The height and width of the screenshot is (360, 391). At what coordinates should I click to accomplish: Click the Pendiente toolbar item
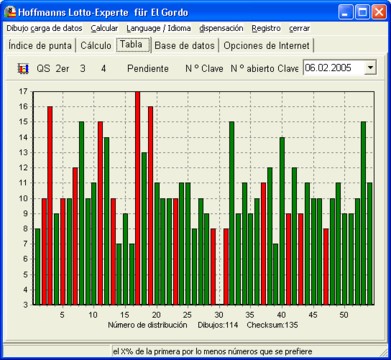[148, 69]
